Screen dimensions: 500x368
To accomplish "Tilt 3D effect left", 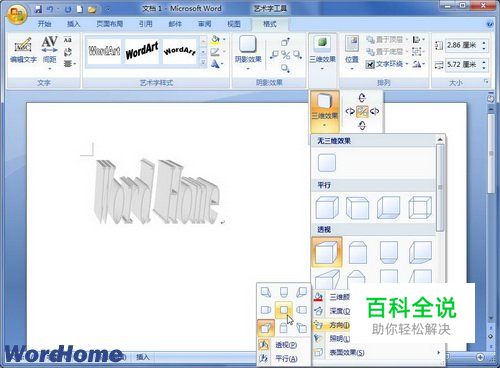I will click(x=350, y=111).
